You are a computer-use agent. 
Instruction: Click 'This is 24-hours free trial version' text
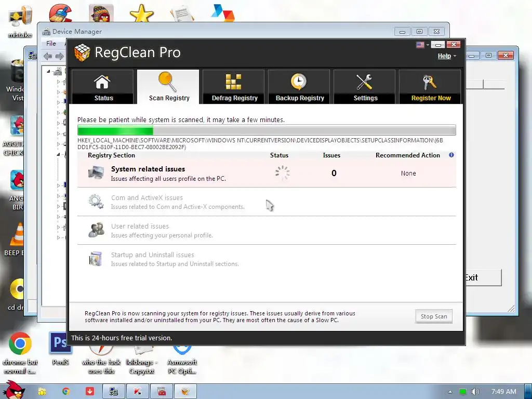coord(122,338)
